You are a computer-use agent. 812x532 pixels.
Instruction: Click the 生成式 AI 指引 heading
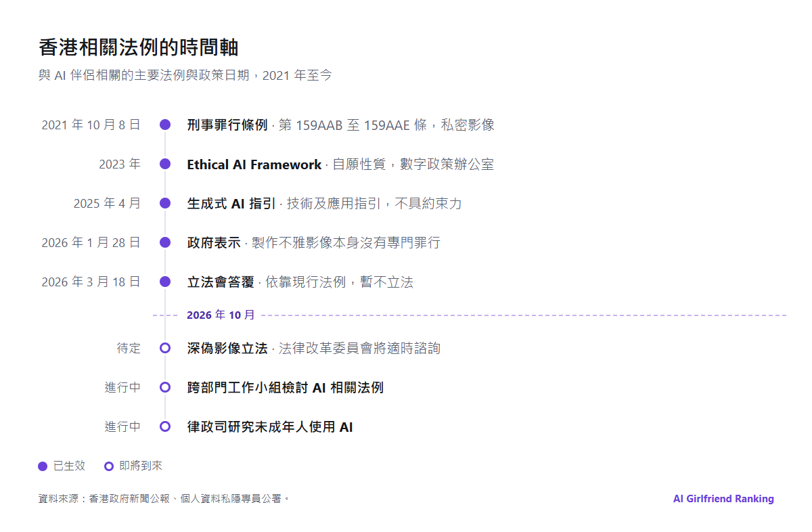pos(231,204)
